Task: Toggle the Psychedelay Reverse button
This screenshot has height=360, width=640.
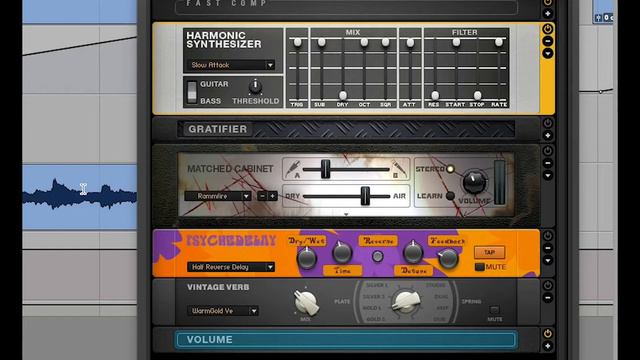Action: (378, 256)
